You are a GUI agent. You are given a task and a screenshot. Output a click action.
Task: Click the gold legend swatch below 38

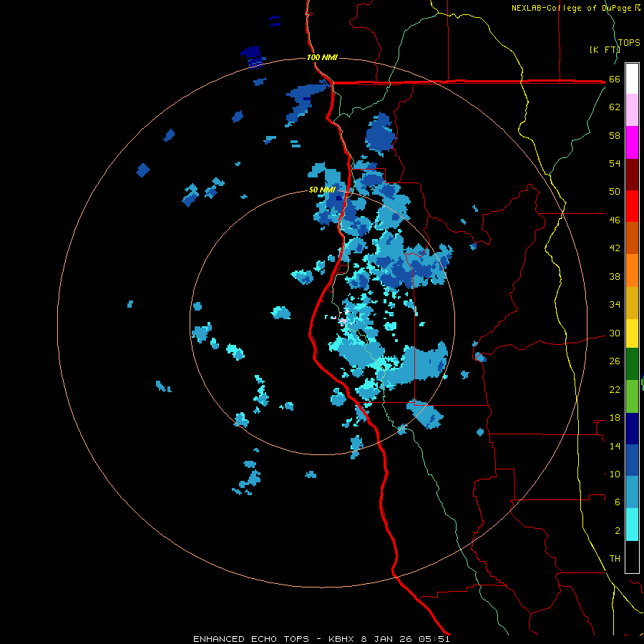(x=632, y=303)
